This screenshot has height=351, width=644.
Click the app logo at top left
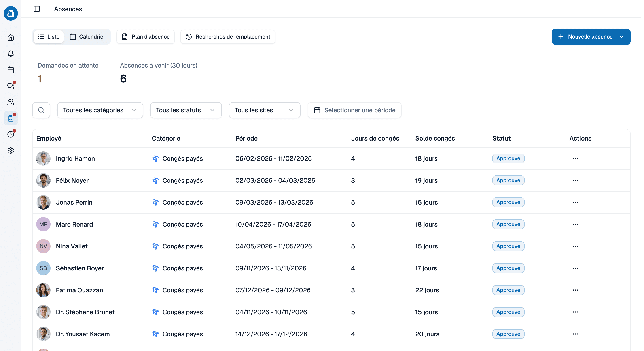tap(11, 13)
